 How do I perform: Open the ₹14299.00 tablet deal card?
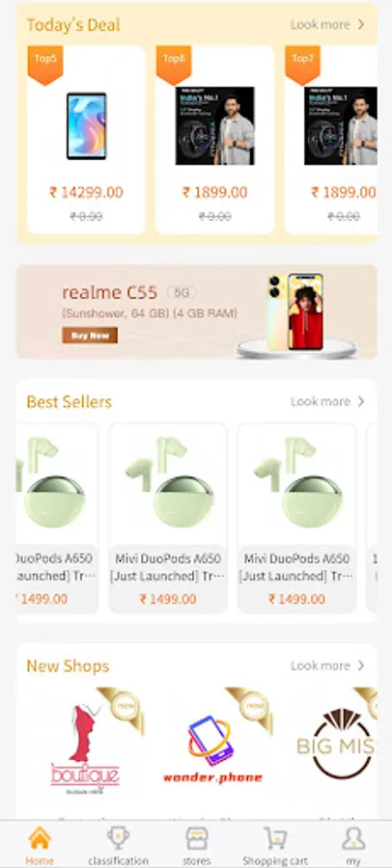pyautogui.click(x=87, y=140)
